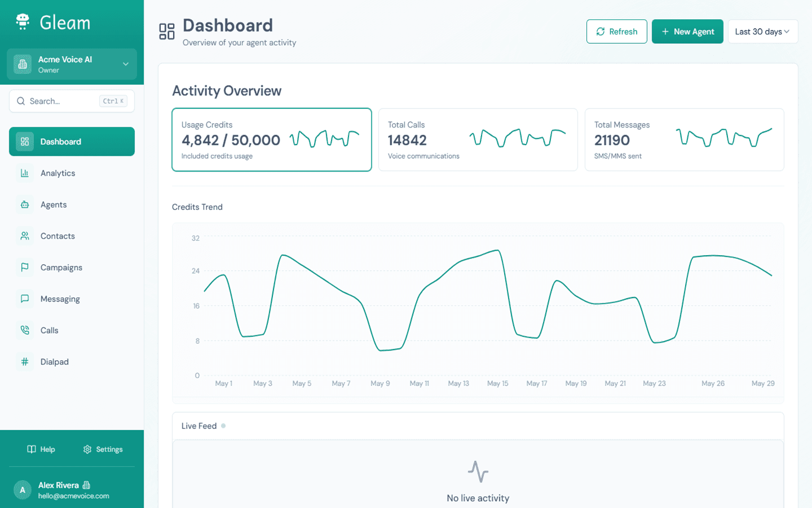Click the Dialpad hash icon
The image size is (812, 508).
click(x=25, y=362)
